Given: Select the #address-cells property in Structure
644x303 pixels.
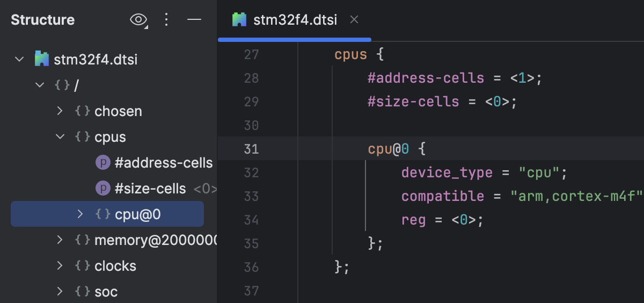Looking at the screenshot, I should pos(164,163).
